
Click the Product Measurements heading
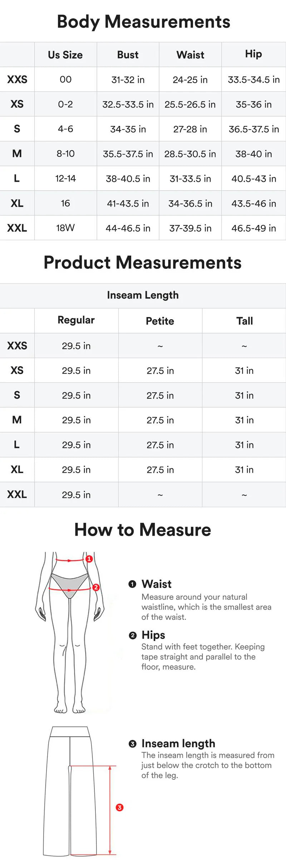pyautogui.click(x=143, y=262)
